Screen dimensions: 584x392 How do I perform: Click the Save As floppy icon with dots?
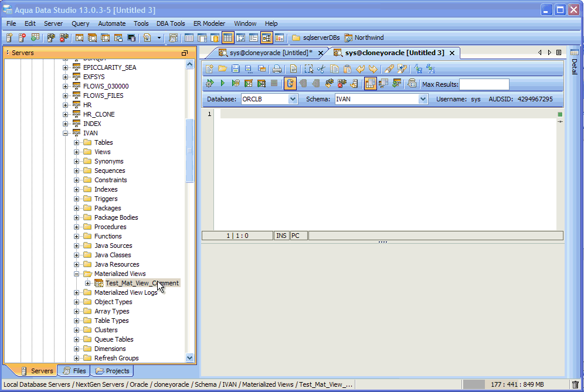[x=249, y=69]
